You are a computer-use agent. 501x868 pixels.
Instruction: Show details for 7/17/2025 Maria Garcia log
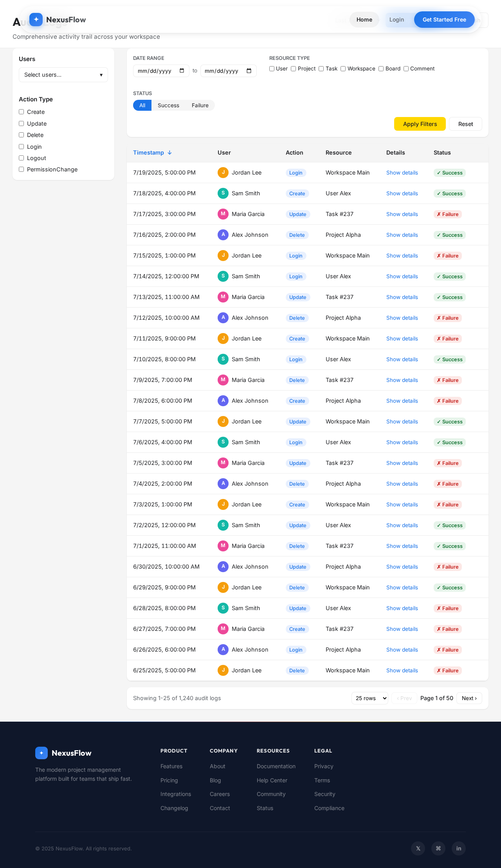click(x=402, y=214)
